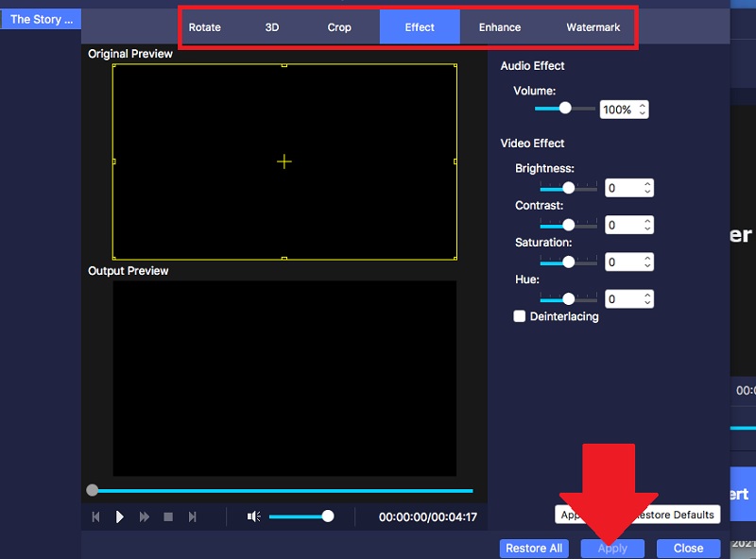
Task: Step the Hue value arrows
Action: point(647,299)
